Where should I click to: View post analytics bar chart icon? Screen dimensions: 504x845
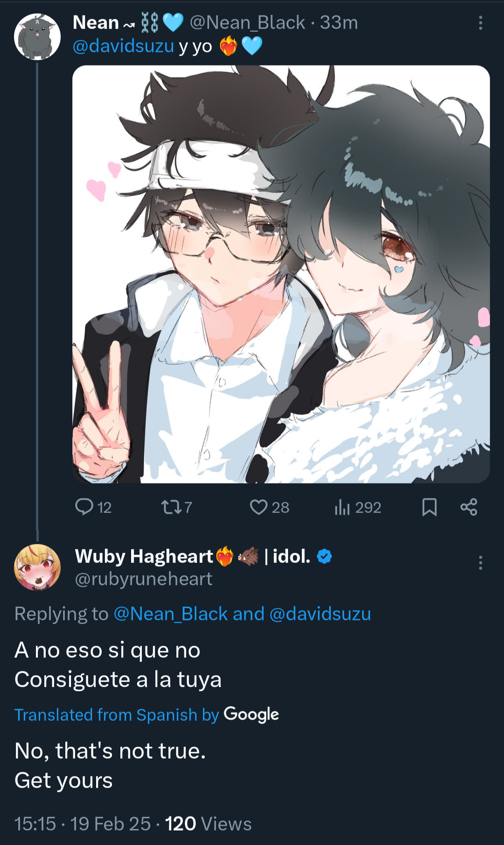click(x=342, y=507)
